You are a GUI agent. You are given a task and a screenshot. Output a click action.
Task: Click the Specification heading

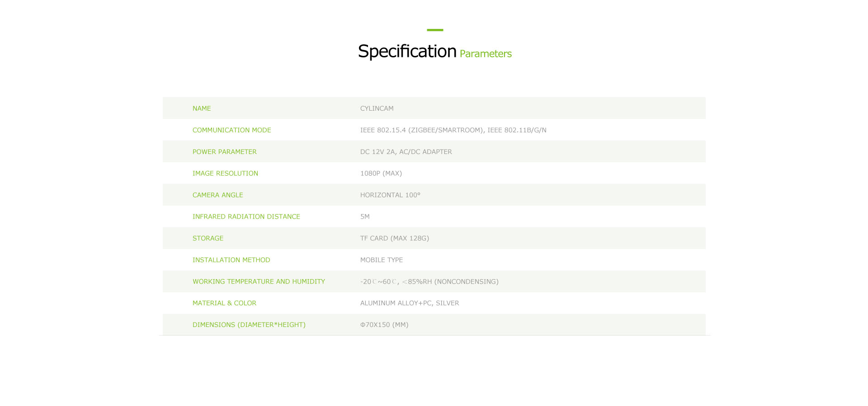tap(407, 51)
